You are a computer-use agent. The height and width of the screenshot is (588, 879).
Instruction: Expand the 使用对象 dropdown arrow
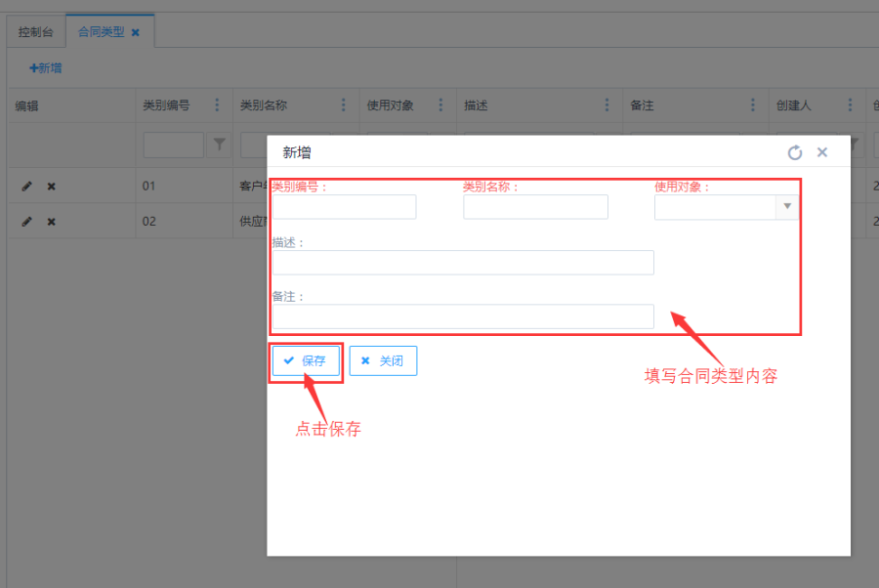coord(788,207)
